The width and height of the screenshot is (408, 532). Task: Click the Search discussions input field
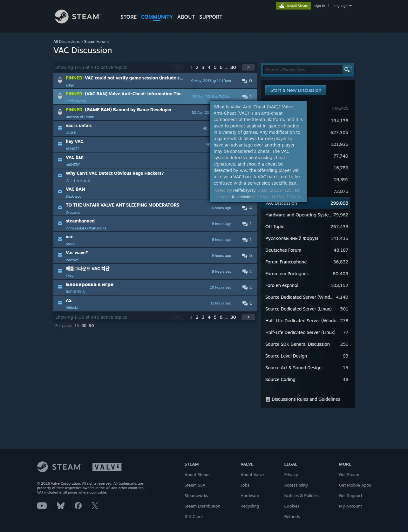click(x=303, y=70)
